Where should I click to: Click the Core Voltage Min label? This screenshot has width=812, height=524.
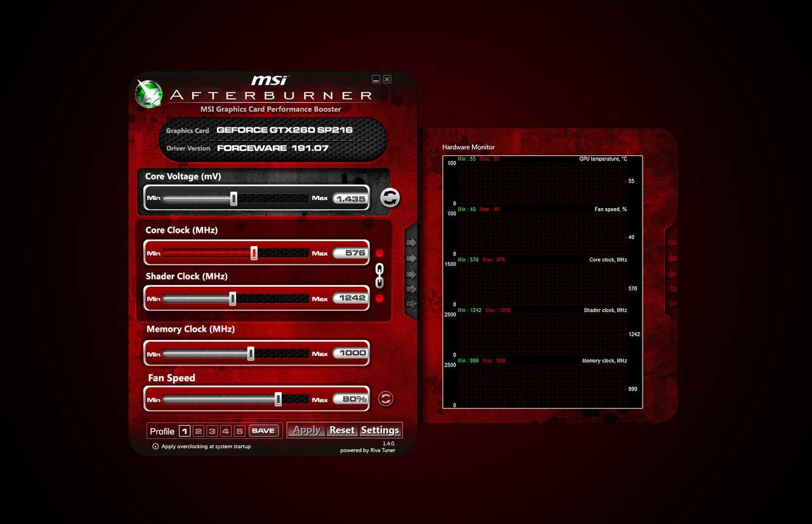click(x=154, y=198)
